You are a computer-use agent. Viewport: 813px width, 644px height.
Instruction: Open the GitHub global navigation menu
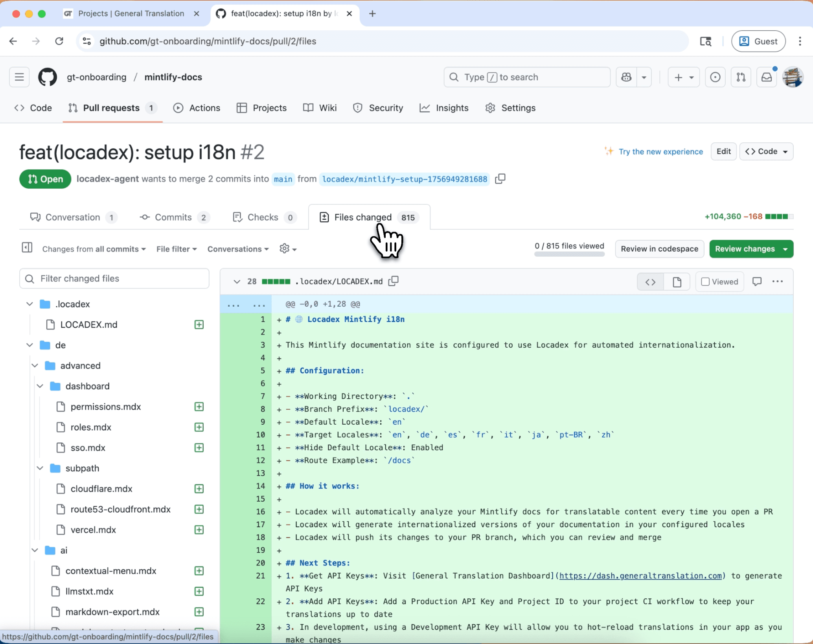point(18,77)
